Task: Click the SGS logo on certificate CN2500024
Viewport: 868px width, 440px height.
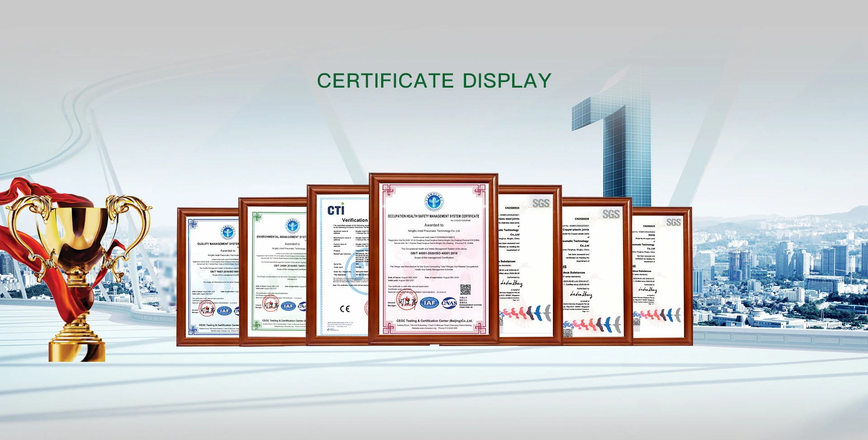Action: (541, 203)
